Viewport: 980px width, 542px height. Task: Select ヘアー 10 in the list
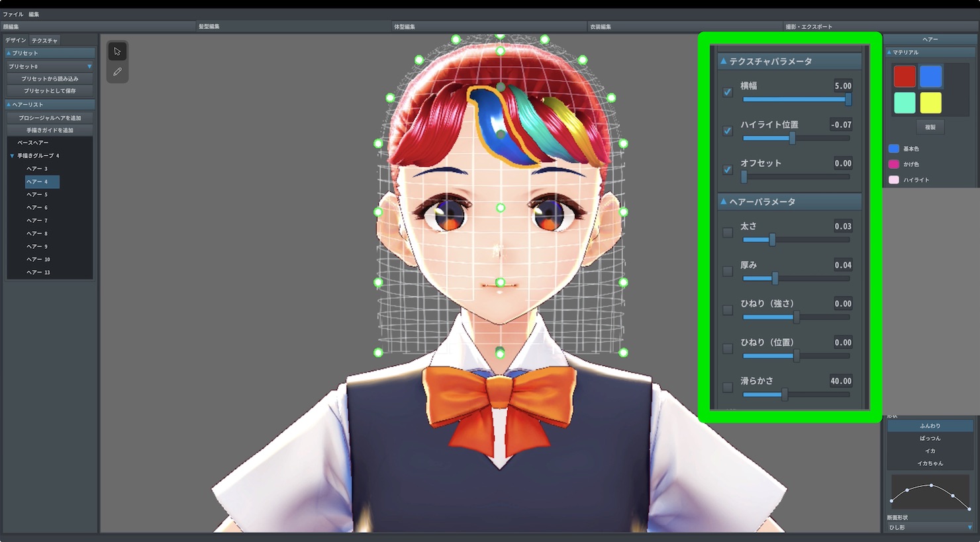(38, 259)
